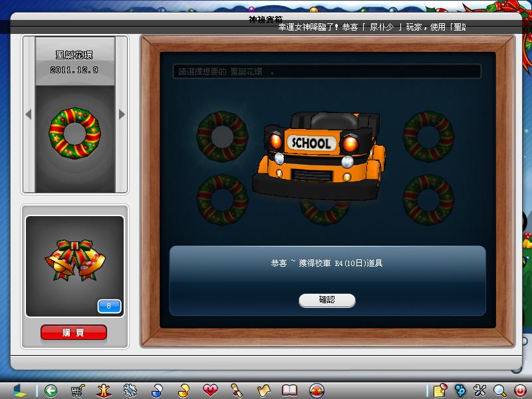Select the bright Christmas wreath in the left panel
This screenshot has width=532, height=399.
[x=74, y=133]
